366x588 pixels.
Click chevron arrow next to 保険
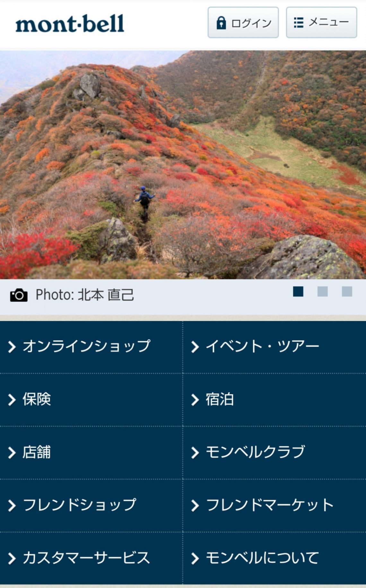12,400
